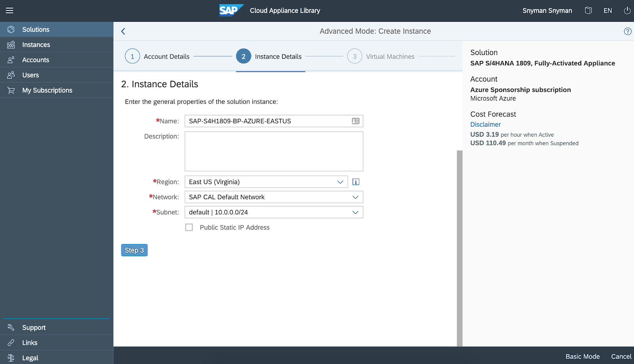The height and width of the screenshot is (364, 634).
Task: Click the Support wrench icon
Action: [x=11, y=328]
